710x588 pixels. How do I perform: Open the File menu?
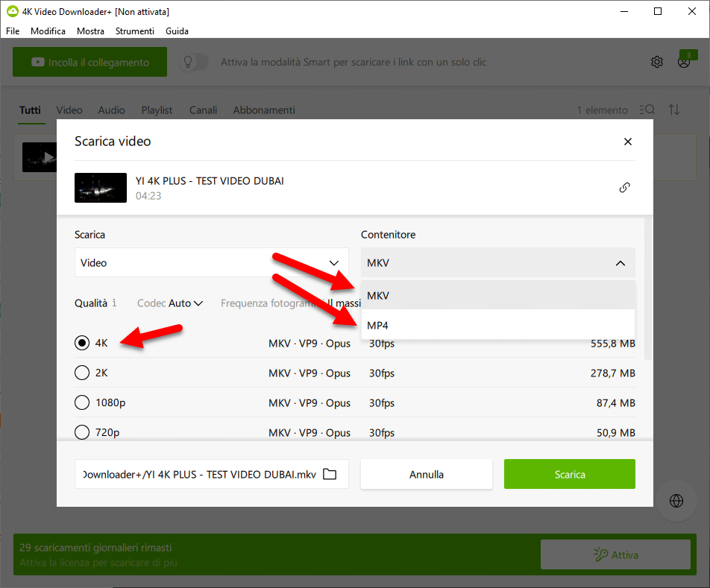point(13,31)
